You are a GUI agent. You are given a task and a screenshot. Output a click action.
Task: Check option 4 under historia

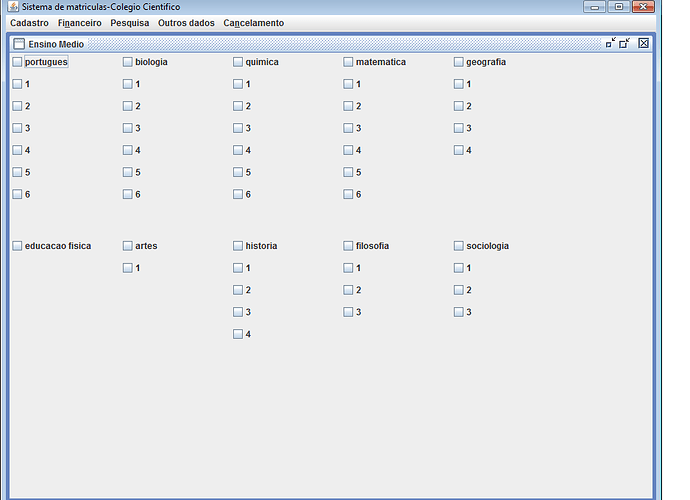[242, 334]
